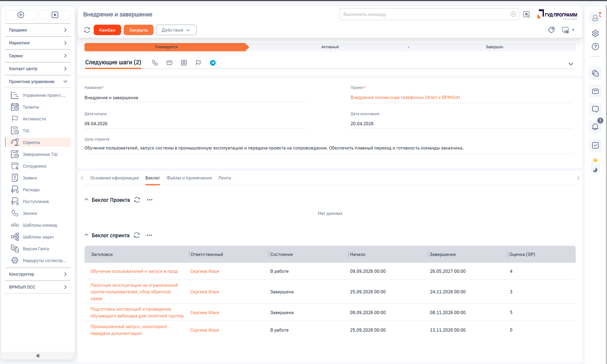This screenshot has height=364, width=607.
Task: Click the flag activity icon in next steps
Action: (x=198, y=63)
